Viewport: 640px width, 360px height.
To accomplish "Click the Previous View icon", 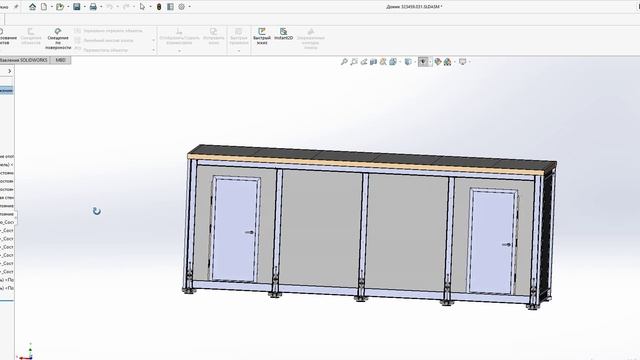I will tap(364, 62).
